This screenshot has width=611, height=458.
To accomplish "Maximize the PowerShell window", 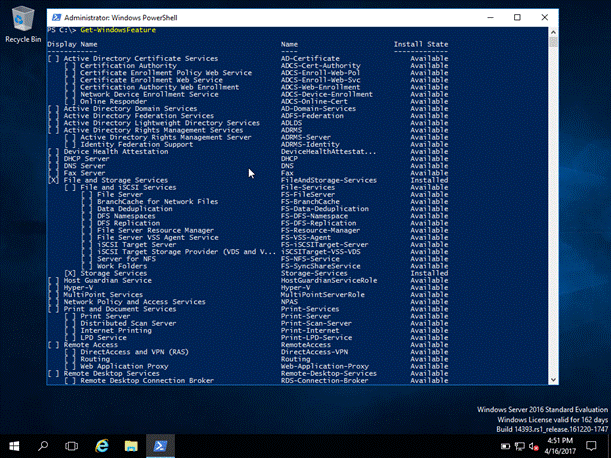I will click(x=517, y=18).
